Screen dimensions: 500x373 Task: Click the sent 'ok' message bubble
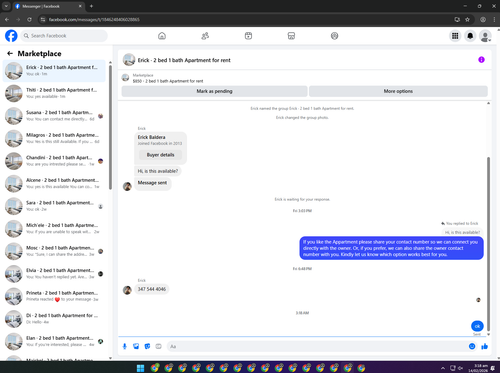point(477,326)
